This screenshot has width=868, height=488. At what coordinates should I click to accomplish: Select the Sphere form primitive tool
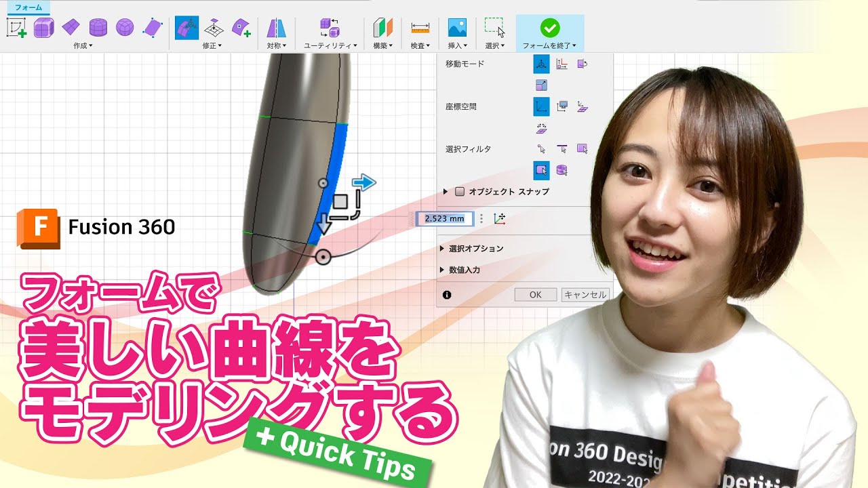125,28
